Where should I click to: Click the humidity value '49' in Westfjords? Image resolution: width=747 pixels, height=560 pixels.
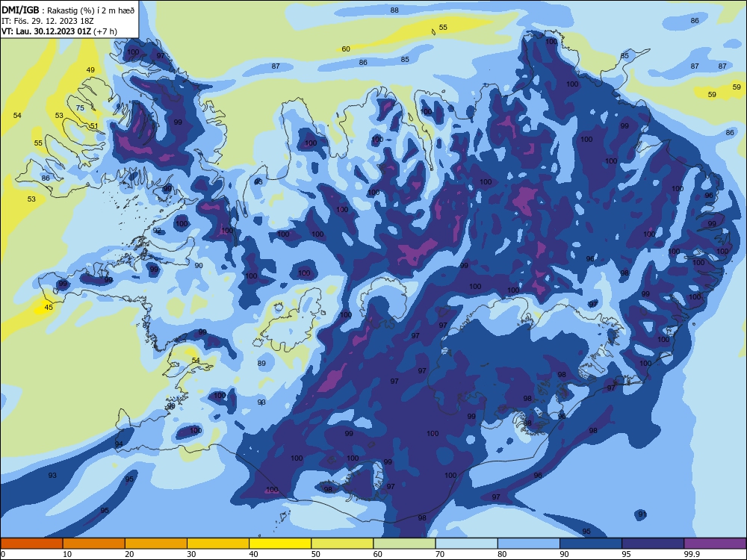point(90,70)
